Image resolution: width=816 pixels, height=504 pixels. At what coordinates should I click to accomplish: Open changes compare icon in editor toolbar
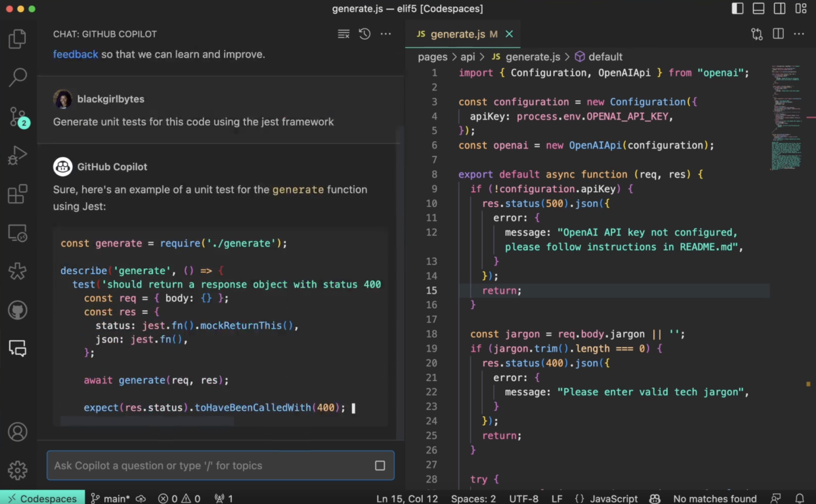click(x=757, y=34)
